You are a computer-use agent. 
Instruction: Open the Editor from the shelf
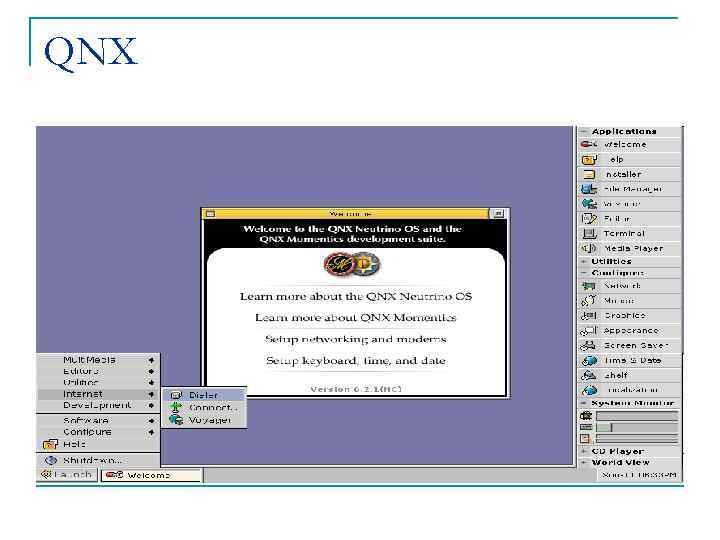tap(628, 219)
